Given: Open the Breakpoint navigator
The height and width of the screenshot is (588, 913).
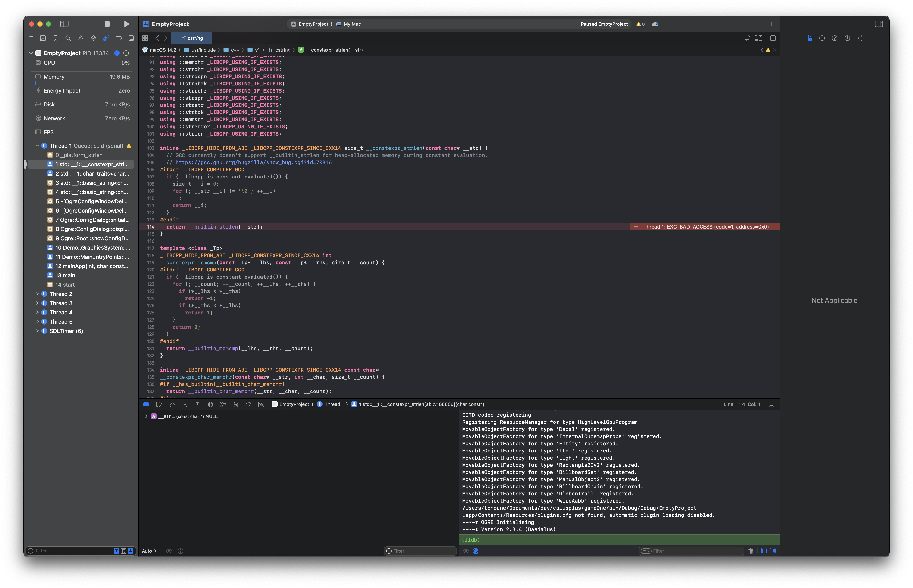Looking at the screenshot, I should pyautogui.click(x=118, y=38).
